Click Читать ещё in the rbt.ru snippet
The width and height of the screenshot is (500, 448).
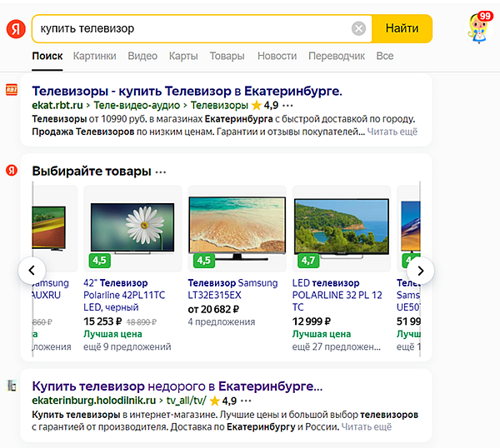pos(392,132)
